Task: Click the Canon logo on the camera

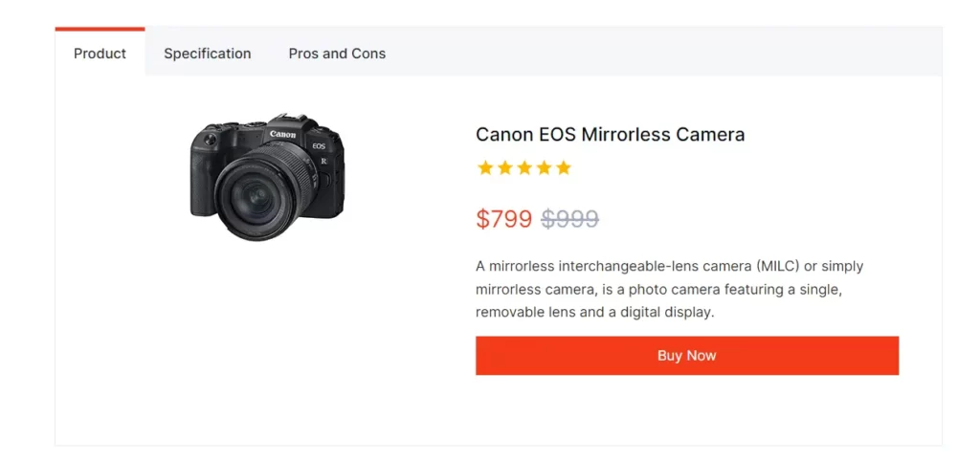Action: [282, 134]
